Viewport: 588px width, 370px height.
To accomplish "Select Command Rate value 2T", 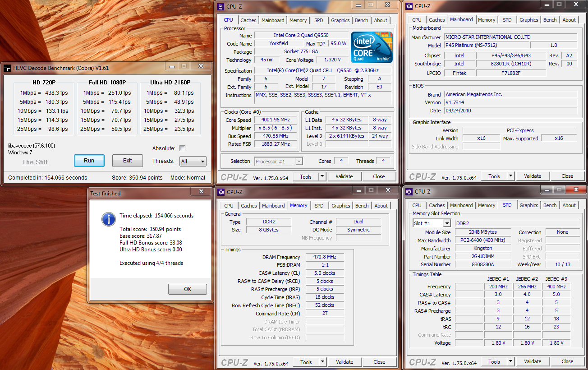I will (324, 313).
